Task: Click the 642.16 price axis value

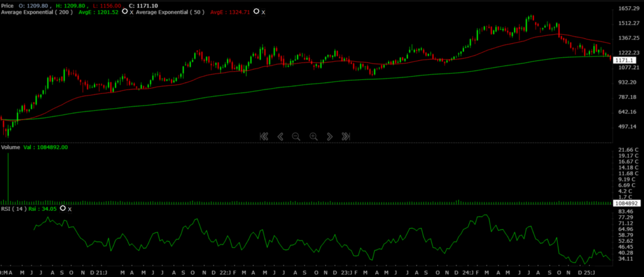Action: coord(627,112)
